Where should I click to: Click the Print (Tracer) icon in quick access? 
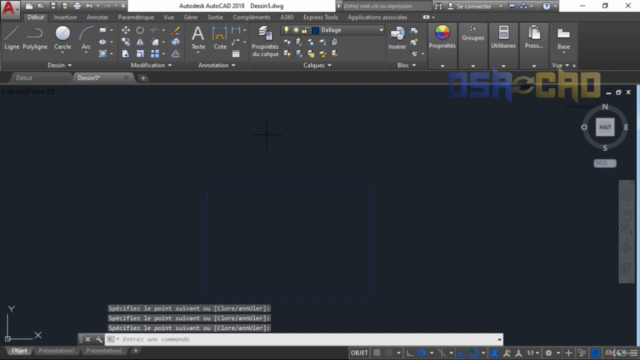77,6
